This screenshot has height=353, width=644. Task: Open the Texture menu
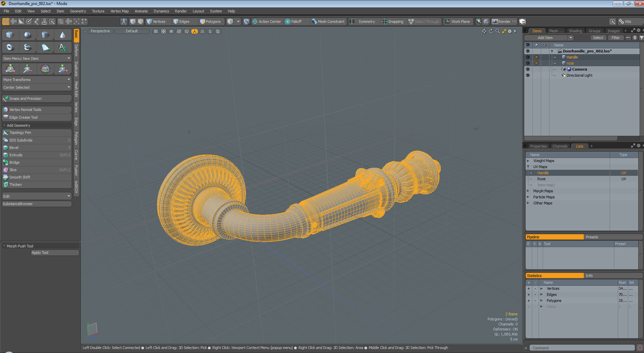pyautogui.click(x=98, y=11)
